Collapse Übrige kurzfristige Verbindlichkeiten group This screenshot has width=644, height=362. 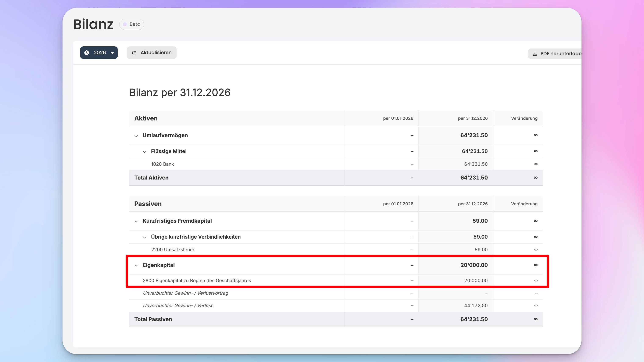(x=144, y=237)
